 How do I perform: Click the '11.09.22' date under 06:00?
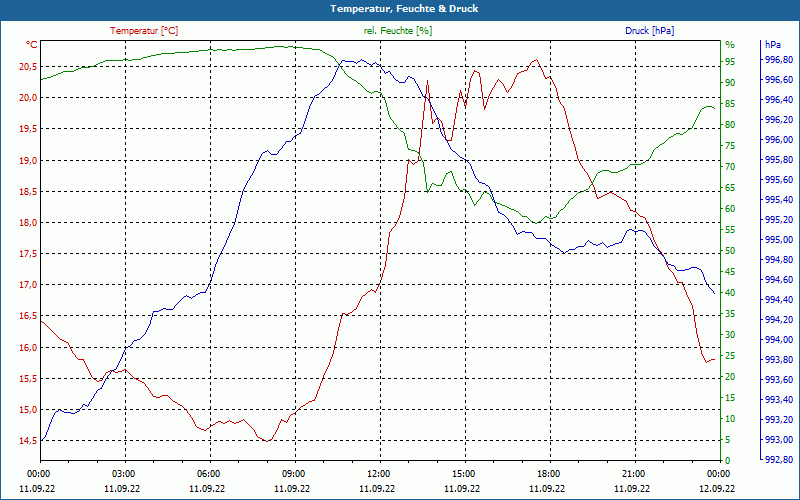(x=207, y=489)
